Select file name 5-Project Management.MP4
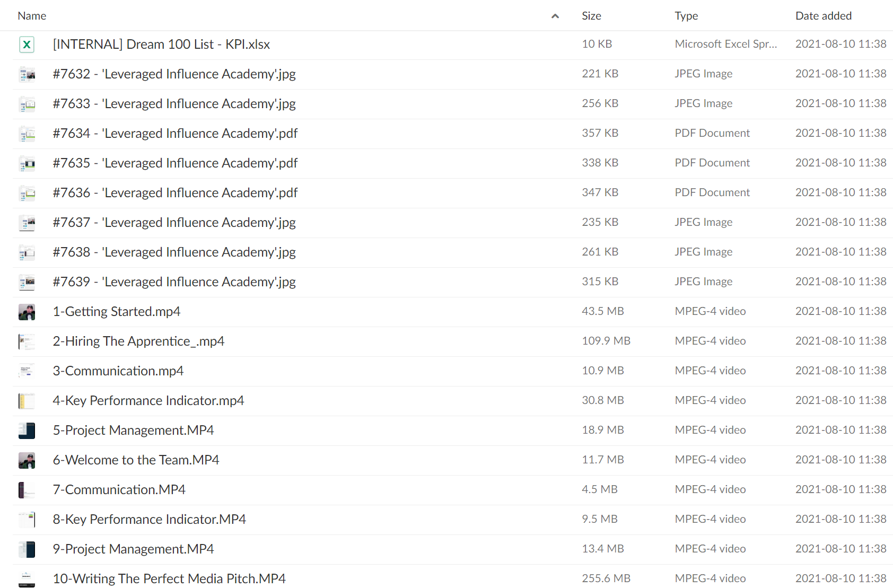The image size is (893, 588). coord(133,431)
